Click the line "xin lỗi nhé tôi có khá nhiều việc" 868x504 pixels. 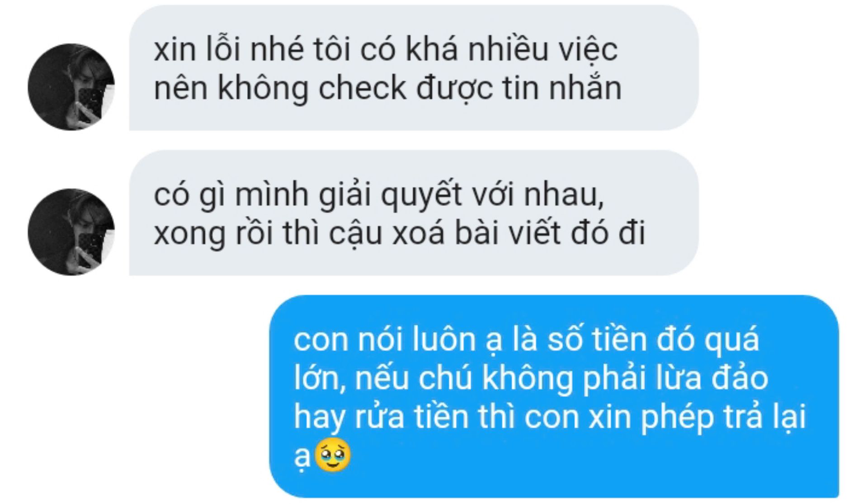pyautogui.click(x=386, y=49)
